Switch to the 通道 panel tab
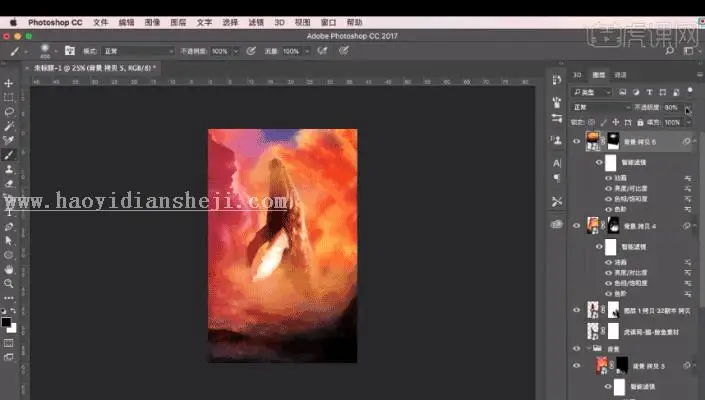This screenshot has width=705, height=400. point(620,75)
